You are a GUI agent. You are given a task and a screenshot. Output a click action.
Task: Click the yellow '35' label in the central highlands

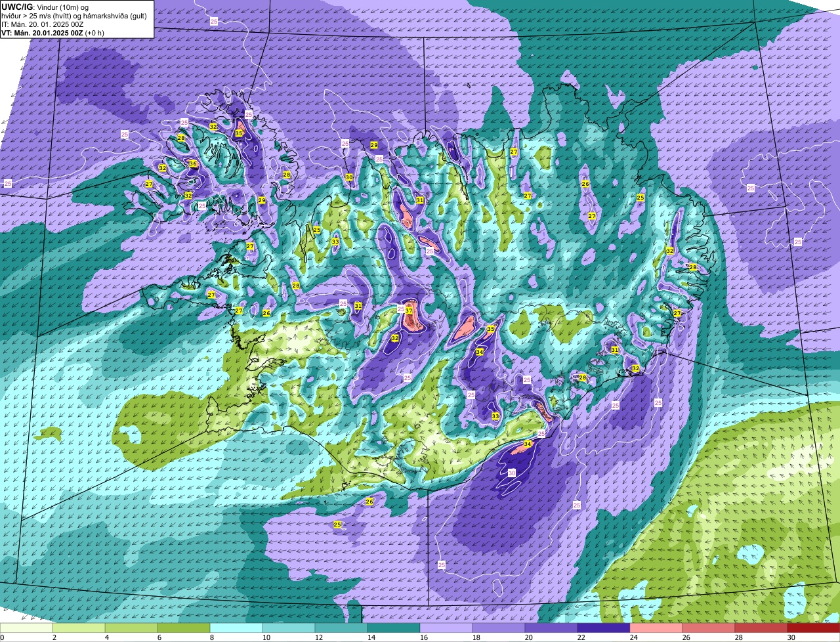[x=491, y=329]
